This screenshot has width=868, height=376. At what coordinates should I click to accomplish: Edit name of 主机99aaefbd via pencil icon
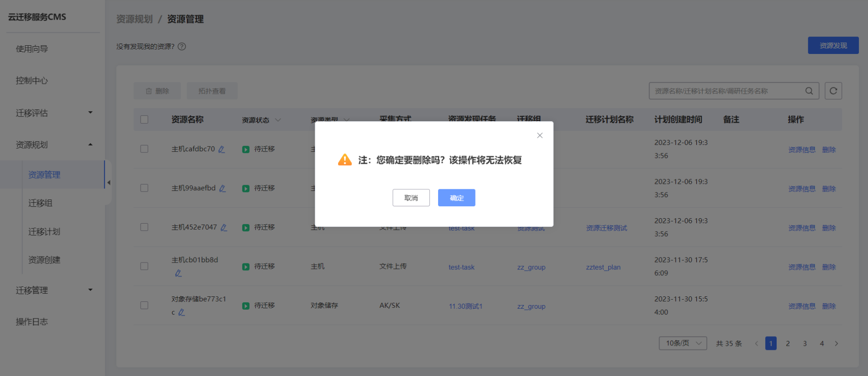click(x=222, y=188)
